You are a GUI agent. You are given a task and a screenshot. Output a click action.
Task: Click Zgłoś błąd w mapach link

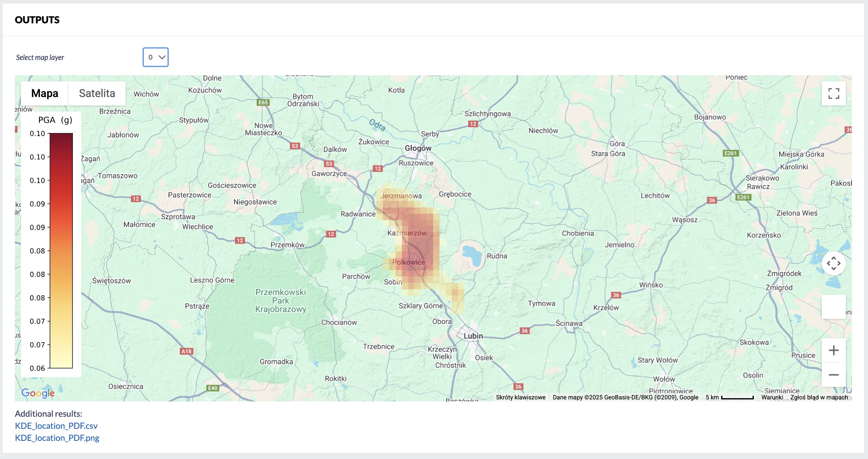(819, 397)
